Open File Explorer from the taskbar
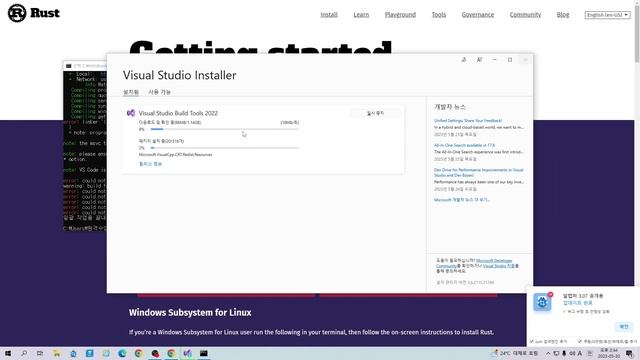640x360 pixels. (x=56, y=353)
